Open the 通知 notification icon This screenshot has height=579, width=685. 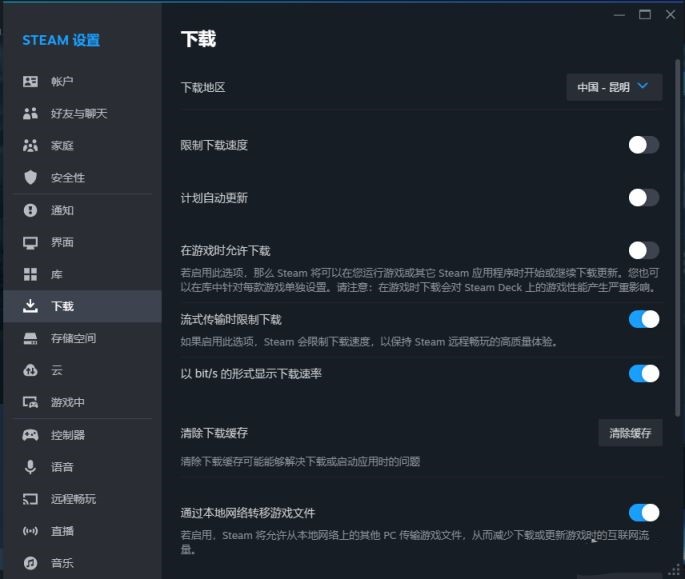point(30,210)
